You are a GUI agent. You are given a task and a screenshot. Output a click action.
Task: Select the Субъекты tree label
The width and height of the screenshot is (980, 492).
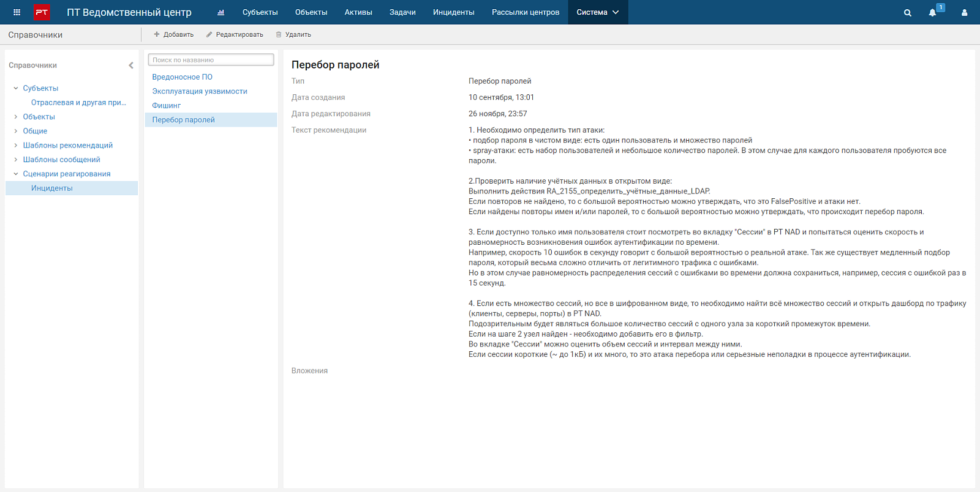coord(40,88)
